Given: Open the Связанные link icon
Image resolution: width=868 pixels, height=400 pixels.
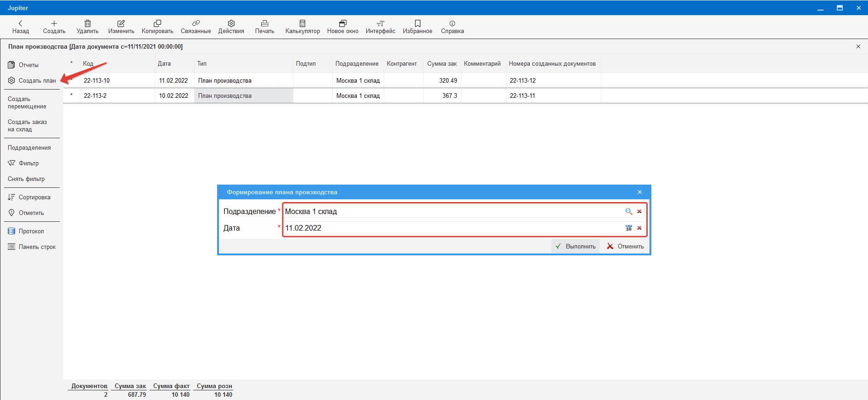Looking at the screenshot, I should pos(196,23).
